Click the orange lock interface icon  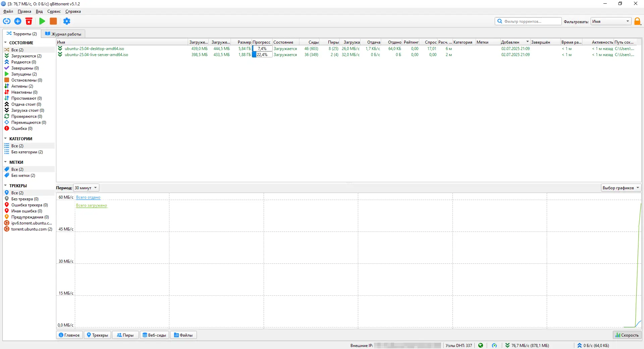point(637,21)
